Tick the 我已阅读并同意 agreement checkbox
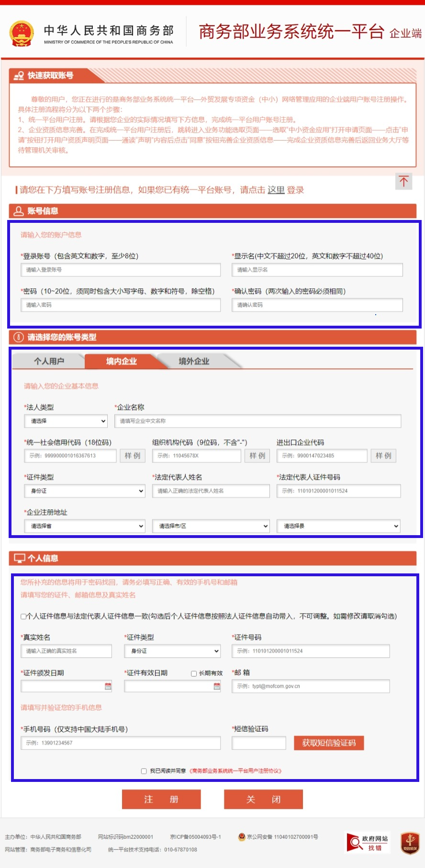This screenshot has height=868, width=425. pyautogui.click(x=144, y=771)
